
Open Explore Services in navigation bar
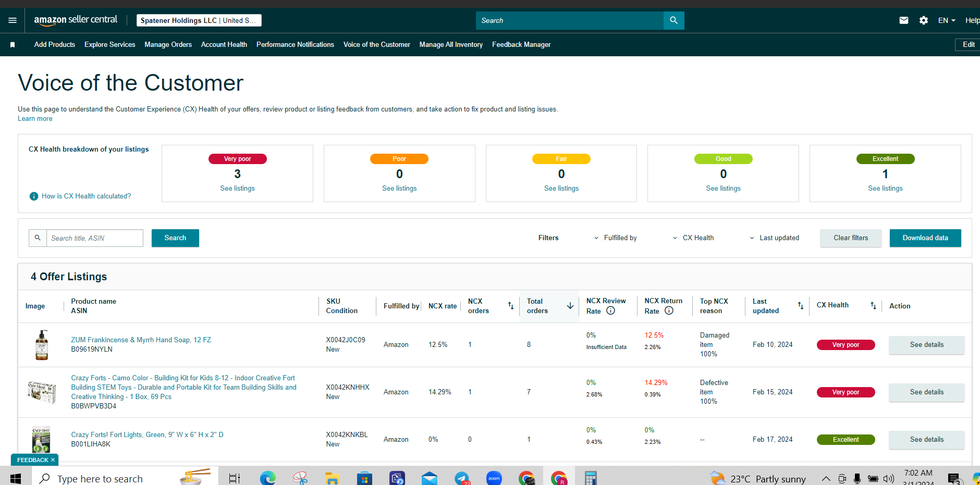click(110, 45)
